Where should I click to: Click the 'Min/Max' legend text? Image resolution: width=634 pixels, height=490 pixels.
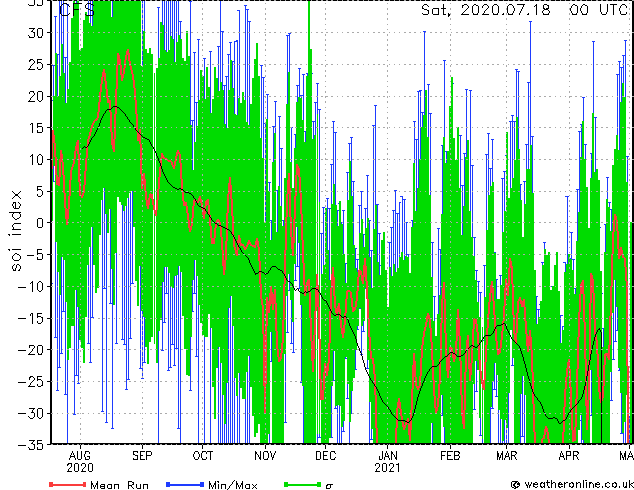pyautogui.click(x=232, y=485)
